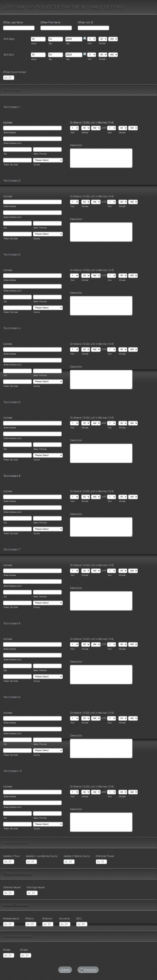Click the Total Hours Worked field
The image size is (157, 980).
click(x=9, y=78)
